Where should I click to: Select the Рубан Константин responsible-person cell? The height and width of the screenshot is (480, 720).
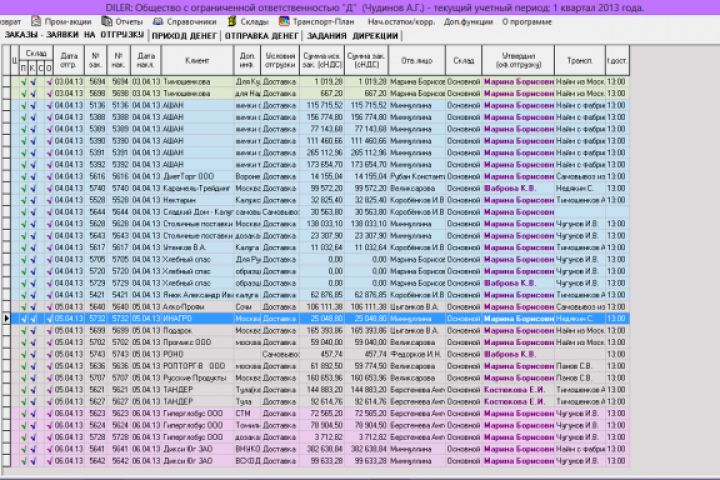tap(416, 176)
